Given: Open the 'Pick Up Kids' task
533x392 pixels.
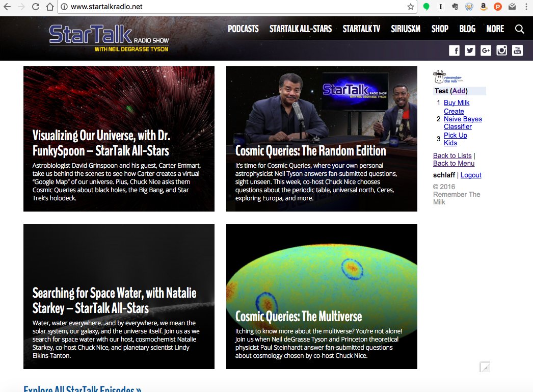Looking at the screenshot, I should click(455, 139).
